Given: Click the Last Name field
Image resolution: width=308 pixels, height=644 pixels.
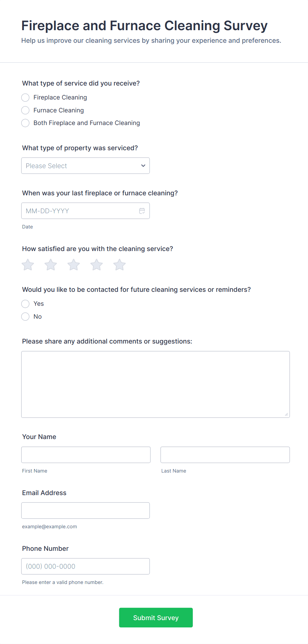Looking at the screenshot, I should click(x=225, y=455).
